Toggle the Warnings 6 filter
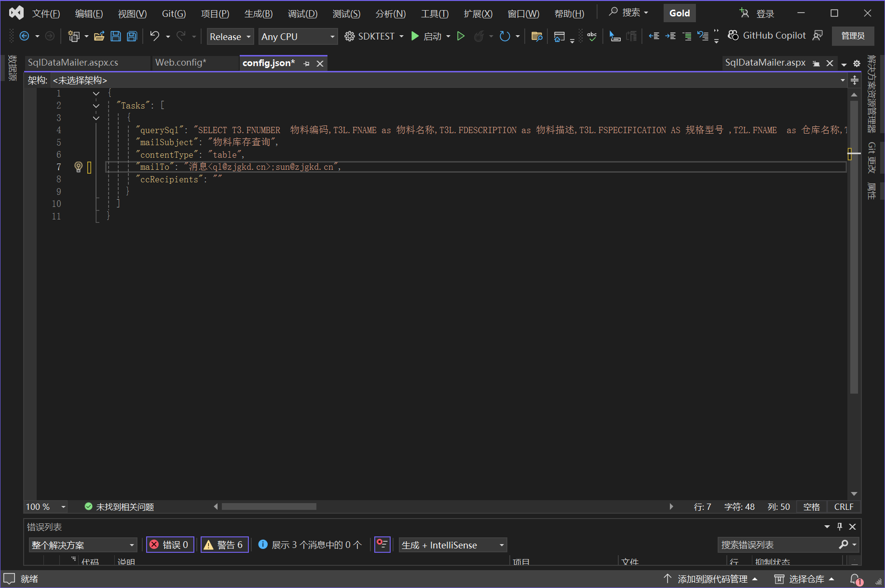The image size is (885, 588). click(x=224, y=545)
